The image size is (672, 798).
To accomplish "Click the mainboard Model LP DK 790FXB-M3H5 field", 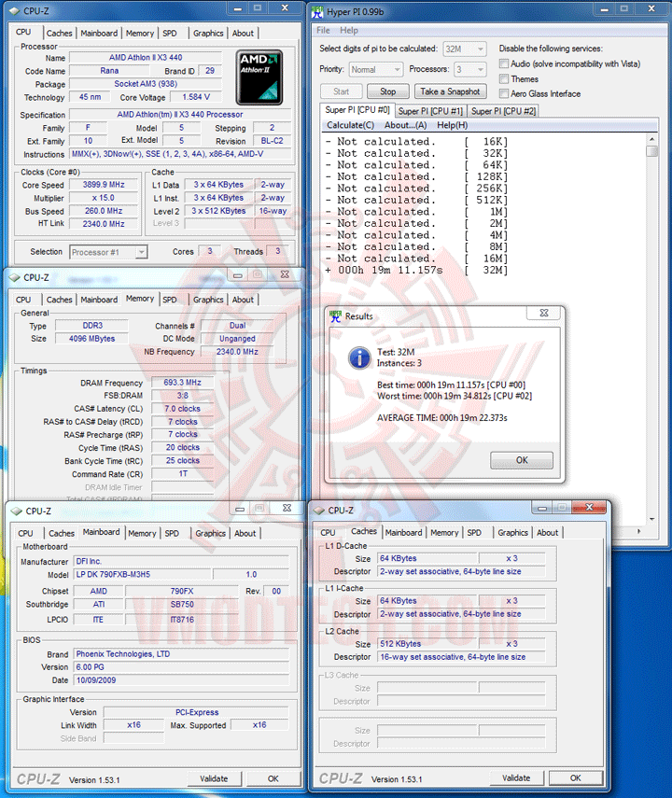I will [142, 575].
